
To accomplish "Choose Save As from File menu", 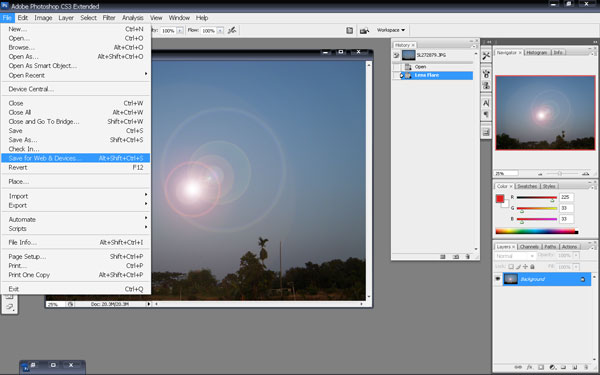I will (76, 140).
